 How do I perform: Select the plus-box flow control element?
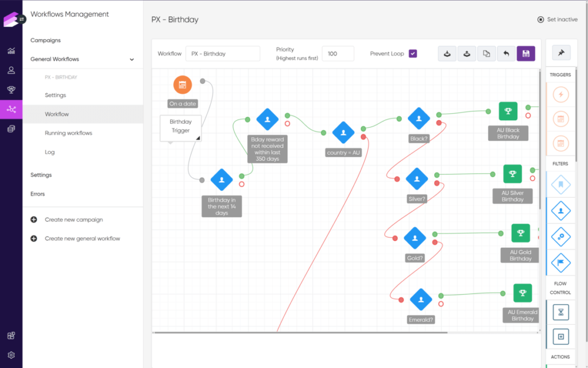[560, 336]
